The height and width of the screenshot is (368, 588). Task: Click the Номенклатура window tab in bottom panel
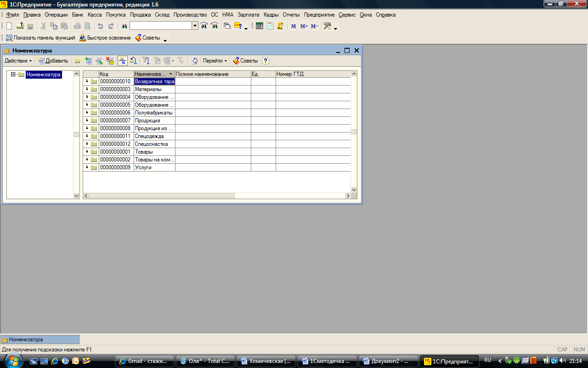[40, 339]
